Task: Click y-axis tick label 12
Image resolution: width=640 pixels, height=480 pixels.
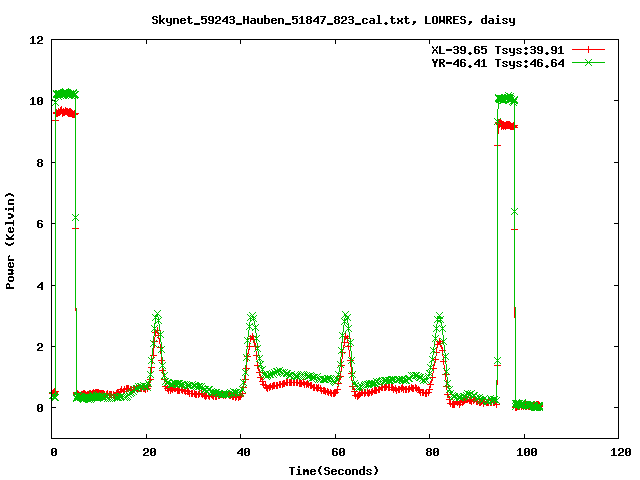Action: click(x=36, y=40)
